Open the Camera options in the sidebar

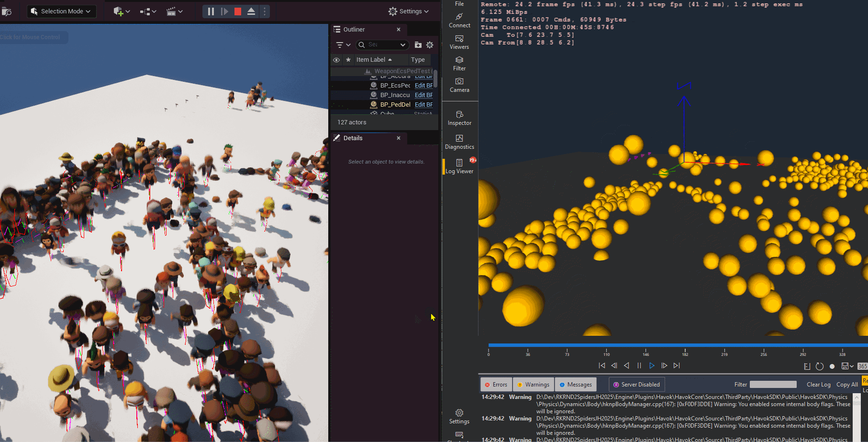coord(459,85)
